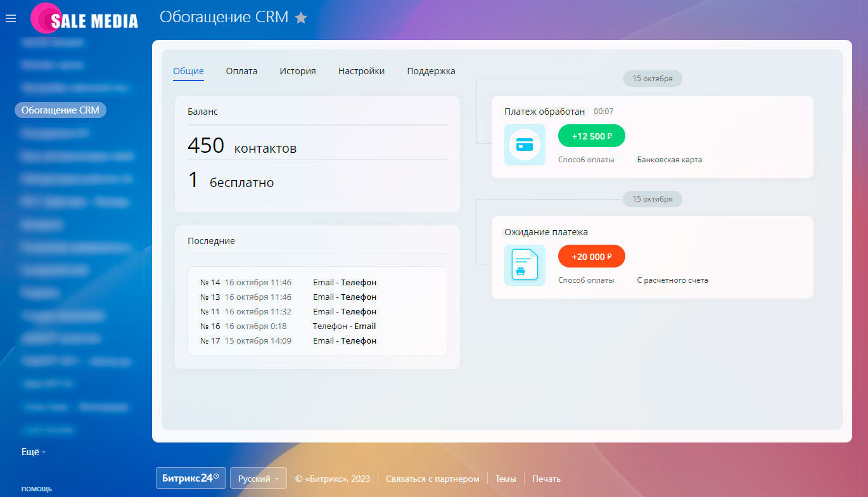Click the SALE MEDIA logo
The width and height of the screenshot is (868, 497).
point(84,18)
